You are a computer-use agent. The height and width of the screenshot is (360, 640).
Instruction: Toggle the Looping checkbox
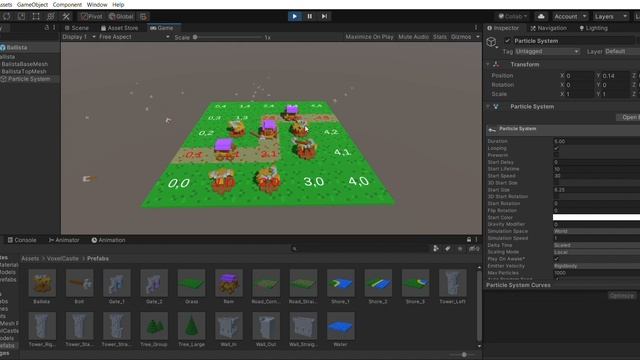pos(556,148)
